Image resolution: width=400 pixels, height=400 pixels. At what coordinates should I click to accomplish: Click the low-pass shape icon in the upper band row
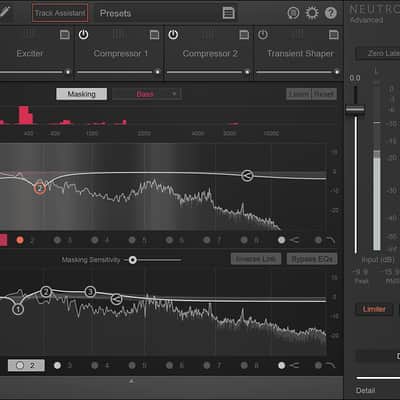click(x=331, y=240)
